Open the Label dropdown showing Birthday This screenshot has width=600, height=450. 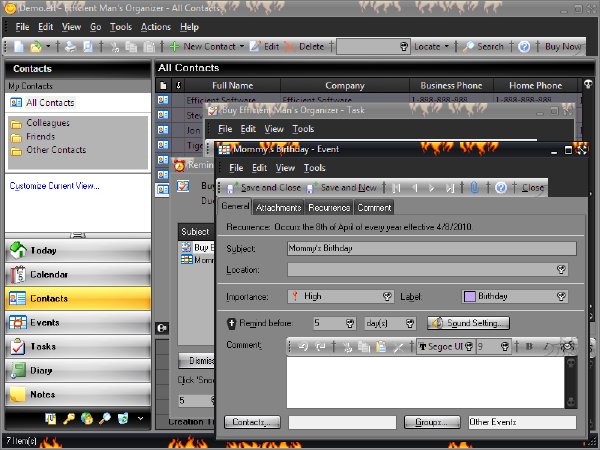coord(561,297)
